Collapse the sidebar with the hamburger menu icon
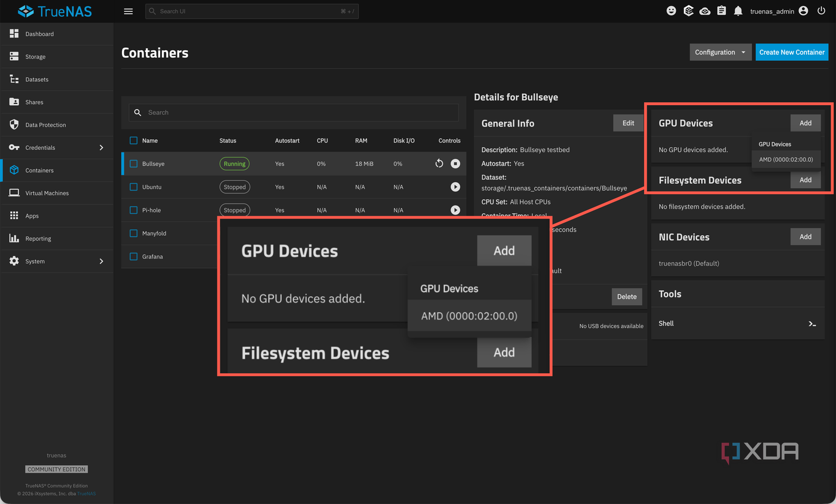The height and width of the screenshot is (504, 836). click(128, 11)
